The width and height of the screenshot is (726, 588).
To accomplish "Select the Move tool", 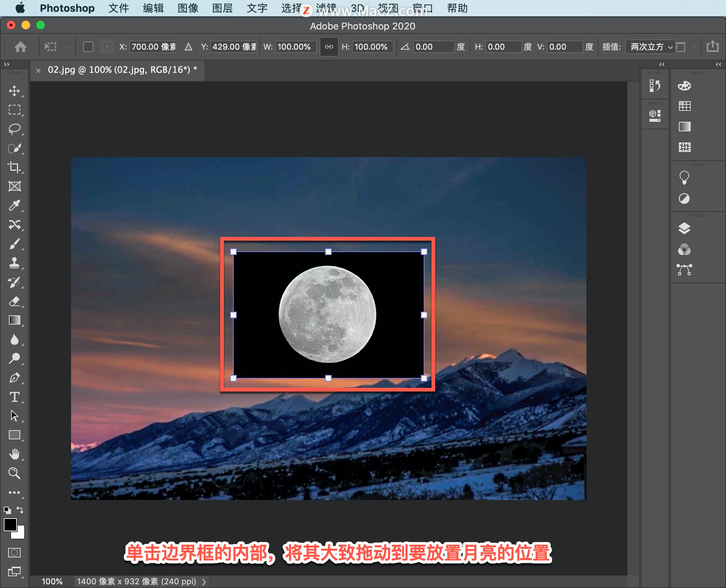I will (14, 91).
